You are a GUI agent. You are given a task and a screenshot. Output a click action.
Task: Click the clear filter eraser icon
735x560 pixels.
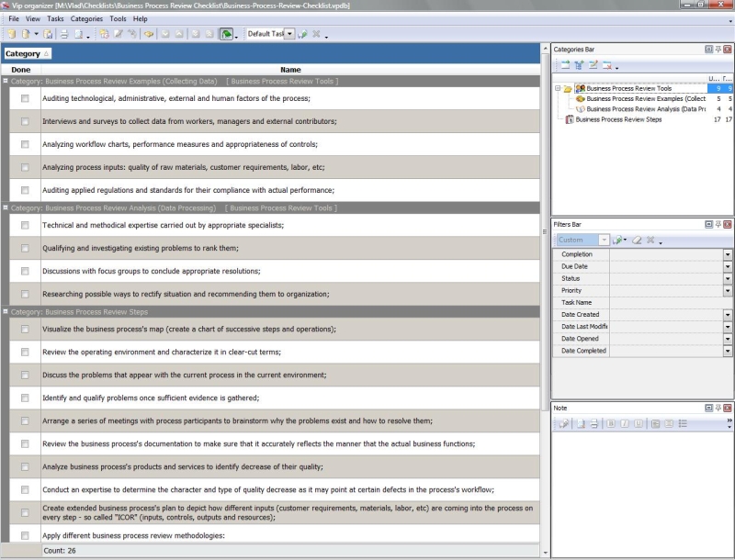[636, 241]
